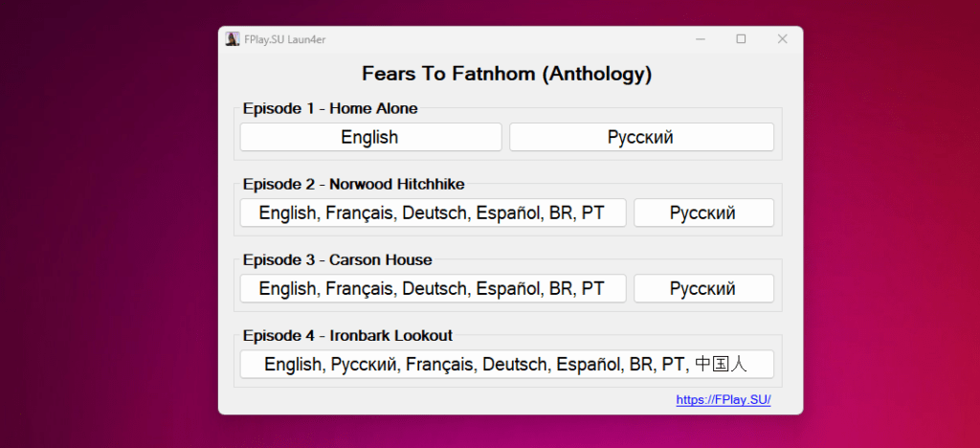Close the FPlay.SU launcher window
This screenshot has width=980, height=448.
(782, 39)
